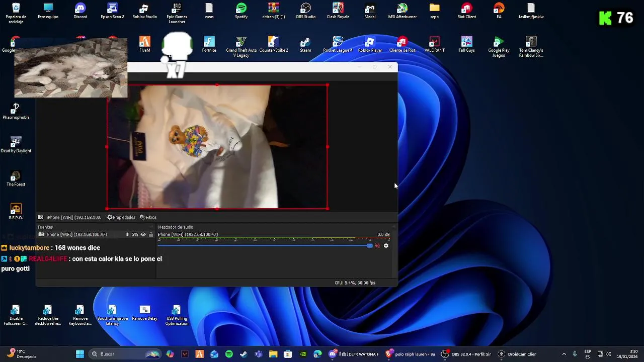Click the ESP language indicator in tray
This screenshot has height=362, width=644.
coord(588,354)
